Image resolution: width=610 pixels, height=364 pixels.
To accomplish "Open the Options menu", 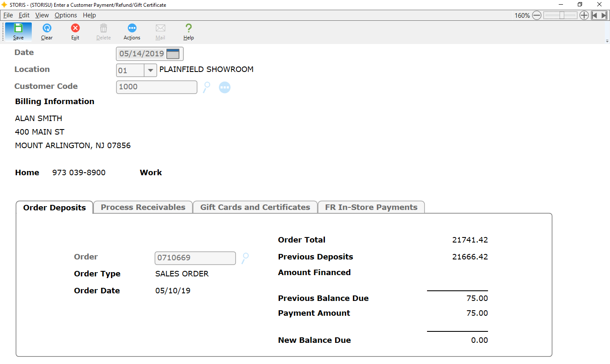I will point(66,15).
